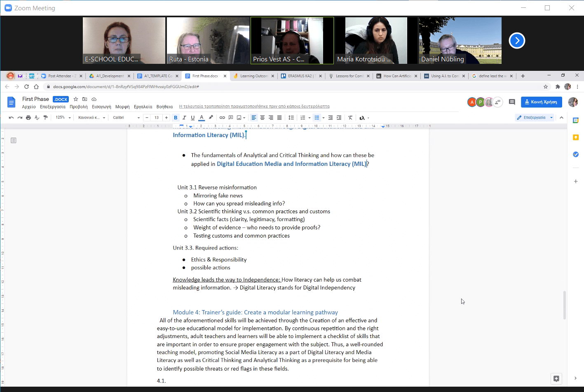The height and width of the screenshot is (392, 584).
Task: Toggle bold formatting
Action: (x=176, y=118)
